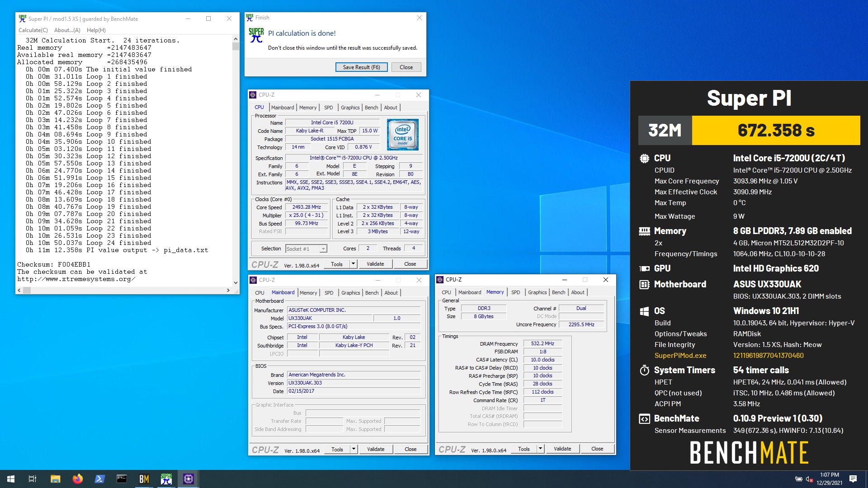Image resolution: width=868 pixels, height=488 pixels.
Task: Click the 672.358 s result score
Action: tap(776, 131)
